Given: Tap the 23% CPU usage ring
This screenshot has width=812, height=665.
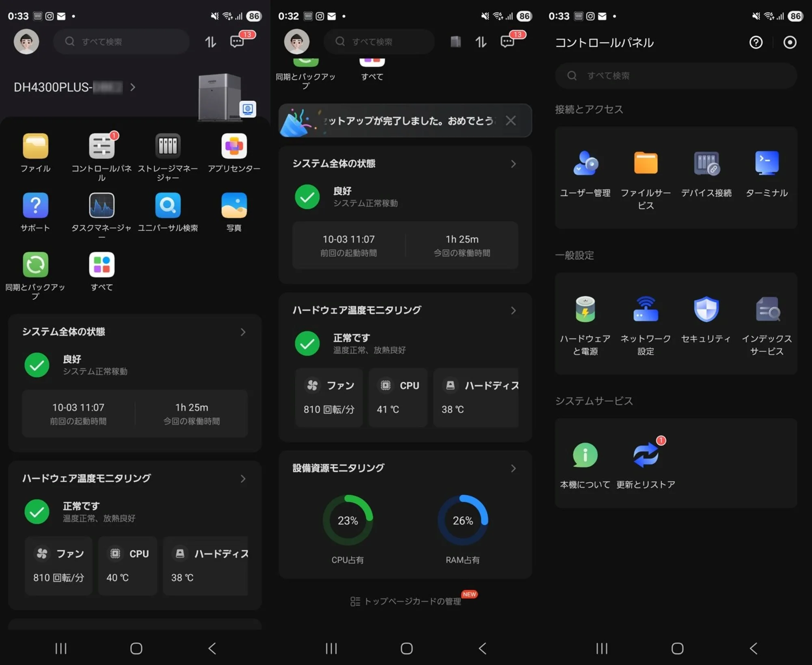Looking at the screenshot, I should tap(348, 520).
